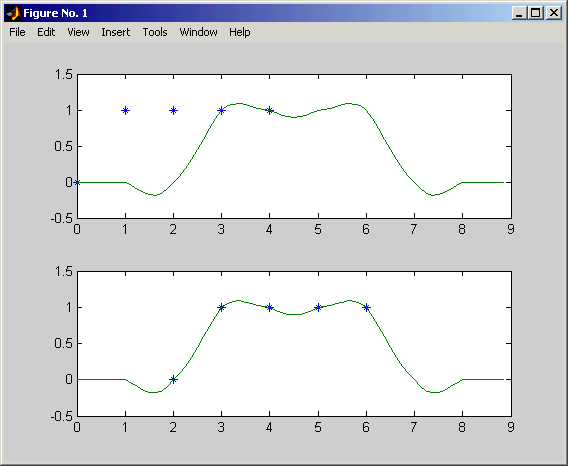The image size is (568, 466).
Task: Open the Help menu
Action: click(239, 32)
